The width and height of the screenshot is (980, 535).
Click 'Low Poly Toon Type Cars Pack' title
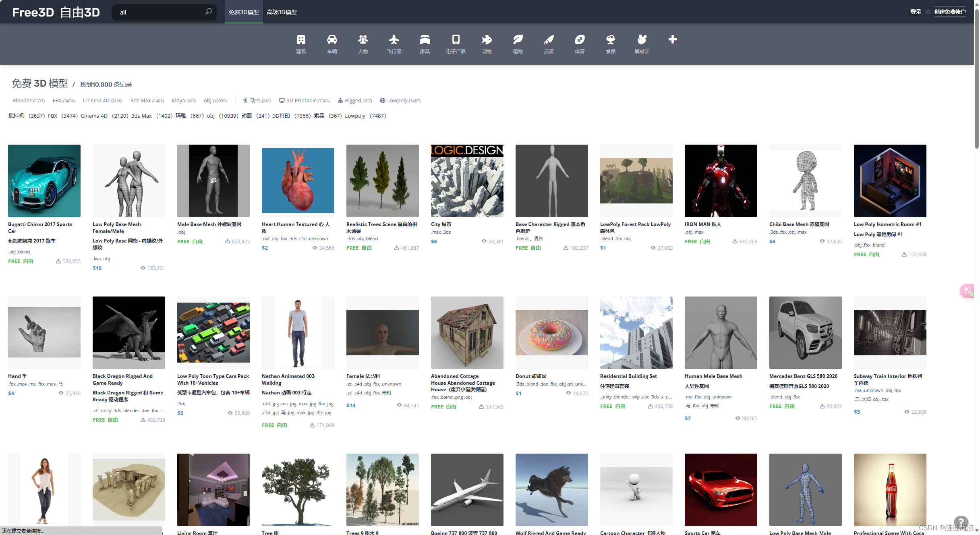213,379
